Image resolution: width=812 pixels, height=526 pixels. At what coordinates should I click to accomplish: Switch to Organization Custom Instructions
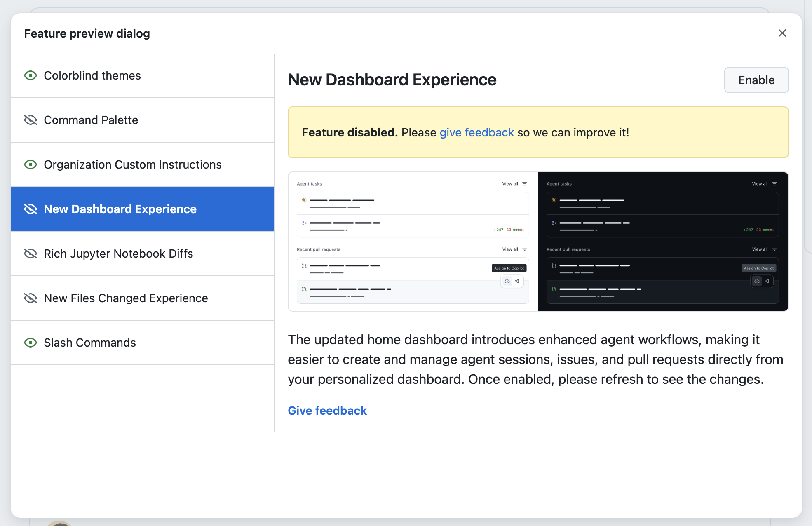[x=142, y=165]
